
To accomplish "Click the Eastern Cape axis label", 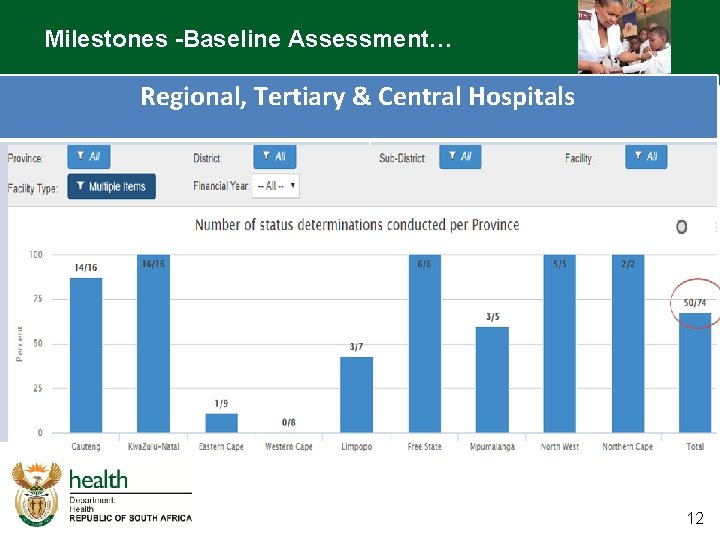I will point(221,446).
